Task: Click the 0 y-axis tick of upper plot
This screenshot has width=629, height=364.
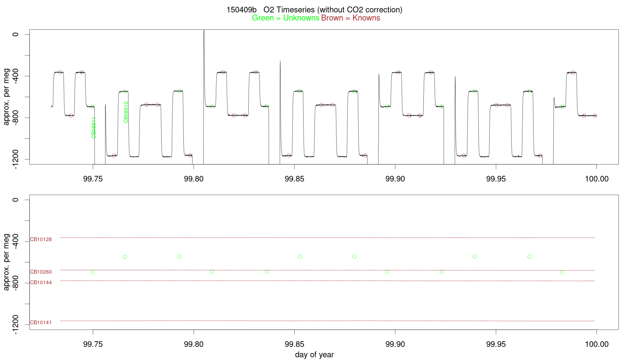Action: pyautogui.click(x=15, y=34)
